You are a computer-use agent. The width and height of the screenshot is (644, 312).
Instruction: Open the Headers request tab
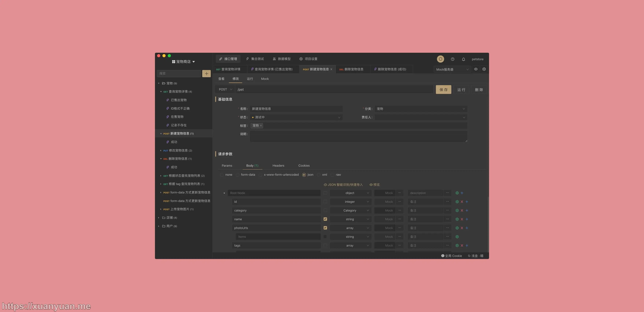coord(278,166)
